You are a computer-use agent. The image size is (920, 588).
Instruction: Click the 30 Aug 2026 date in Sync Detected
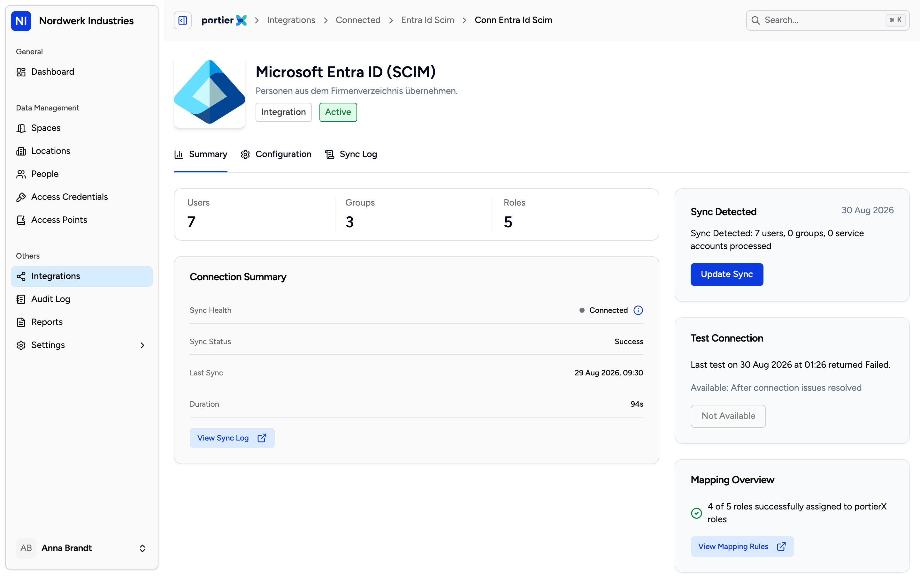[867, 210]
